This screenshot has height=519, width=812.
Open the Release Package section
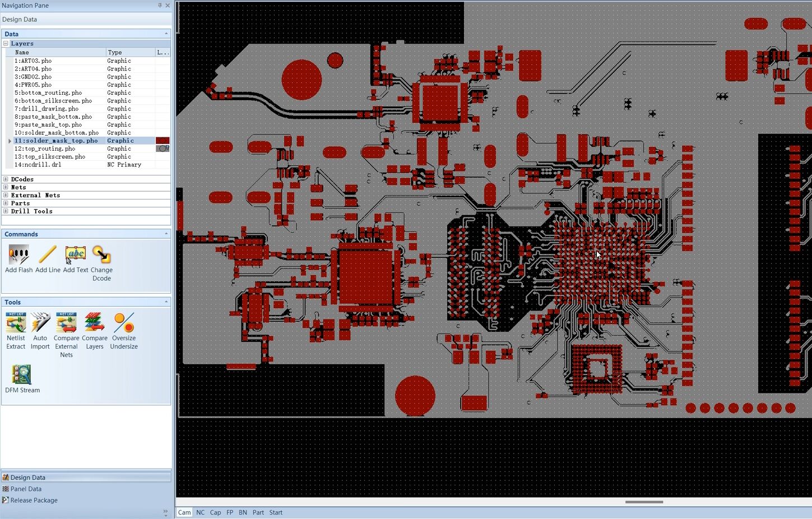coord(34,500)
